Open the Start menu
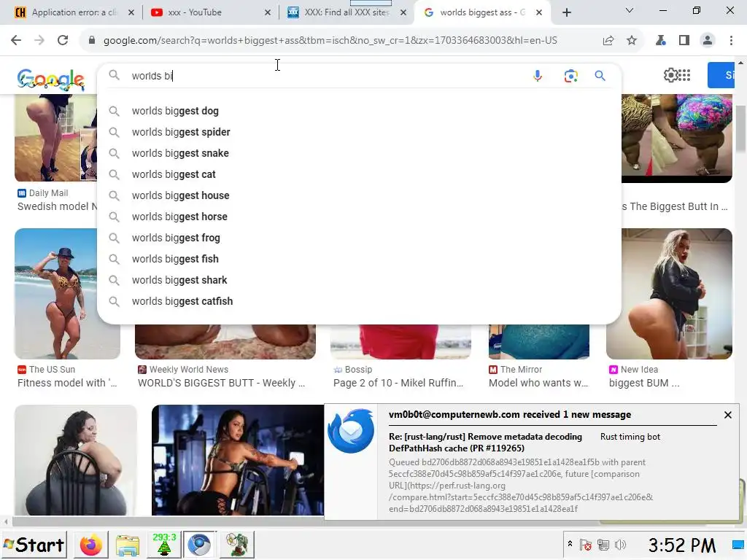This screenshot has width=747, height=560. [34, 545]
